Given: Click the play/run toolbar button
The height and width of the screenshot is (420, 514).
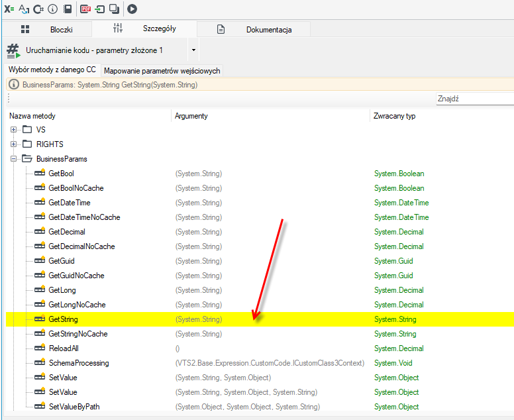Looking at the screenshot, I should [132, 9].
